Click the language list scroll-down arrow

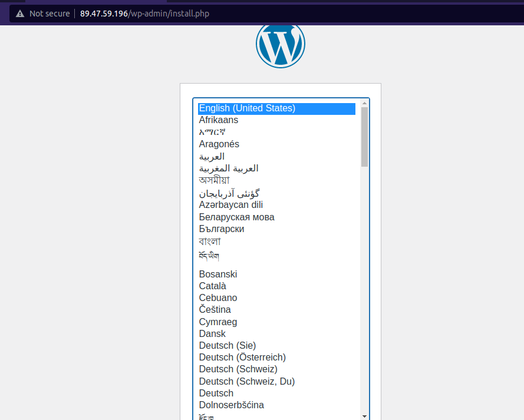pos(364,416)
